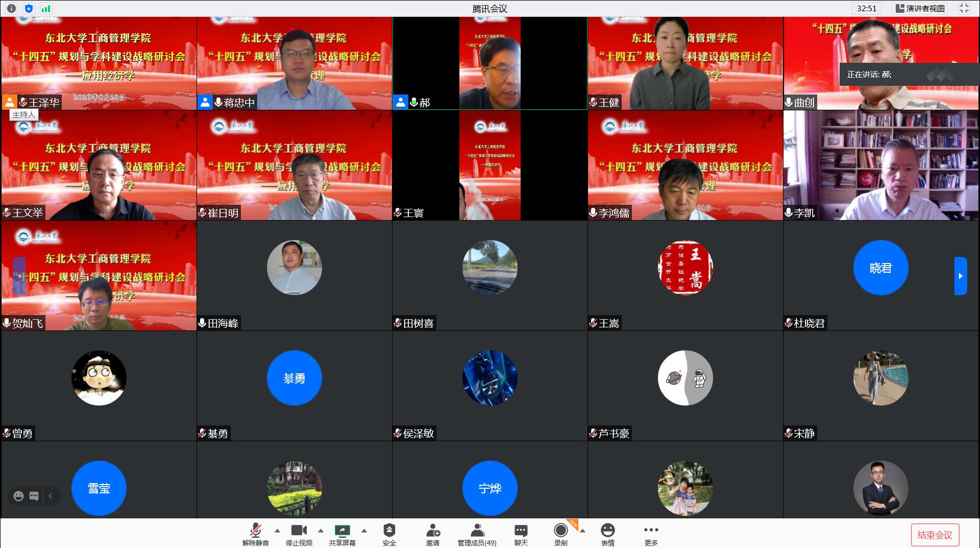Expand audio options arrow beside 解除静音
The width and height of the screenshot is (980, 548).
(277, 531)
